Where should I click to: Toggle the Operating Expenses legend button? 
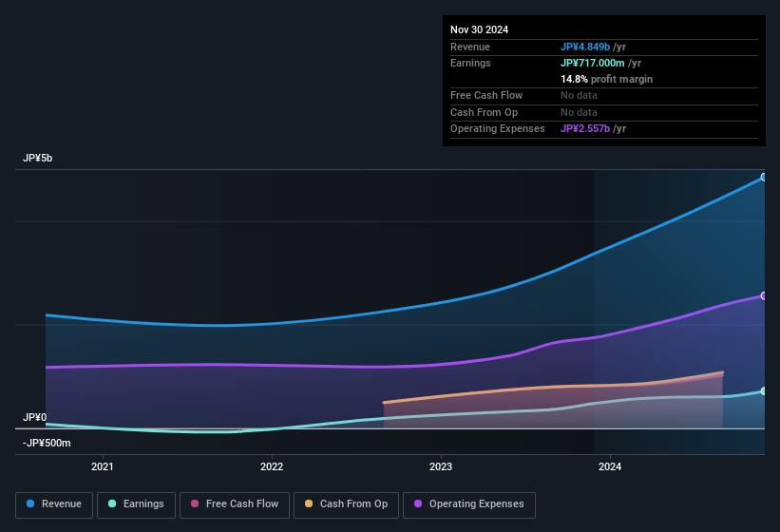tap(468, 504)
